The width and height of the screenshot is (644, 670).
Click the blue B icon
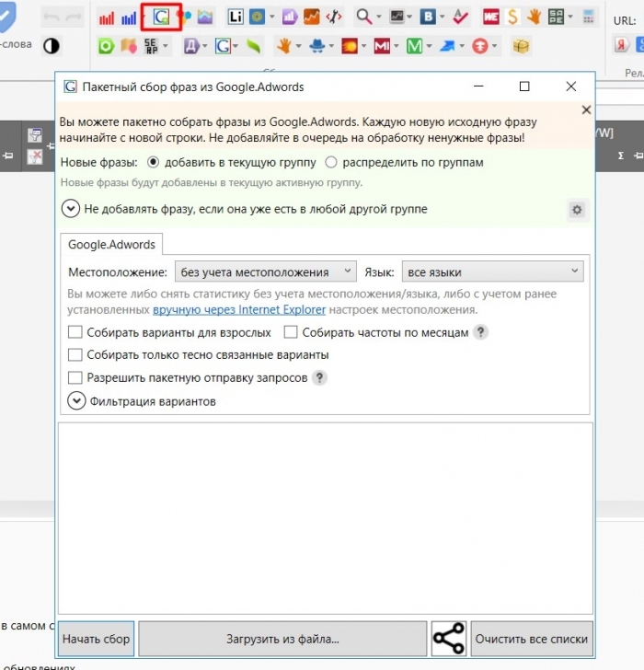tap(428, 17)
